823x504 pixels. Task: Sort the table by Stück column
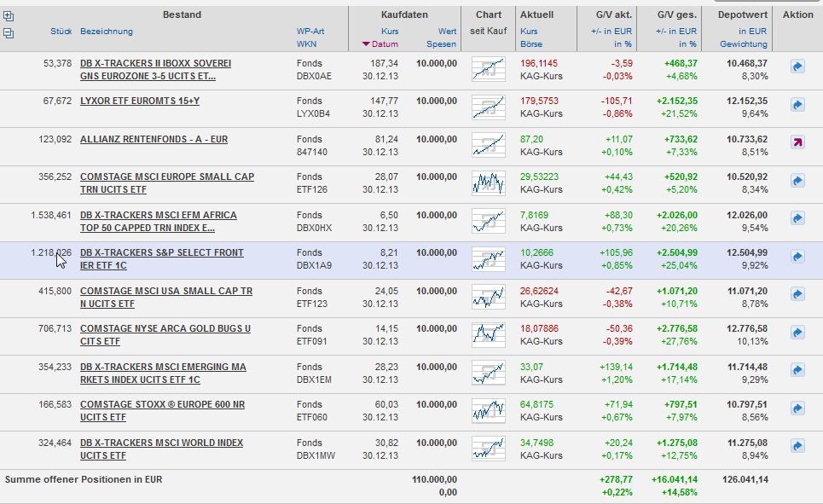61,32
